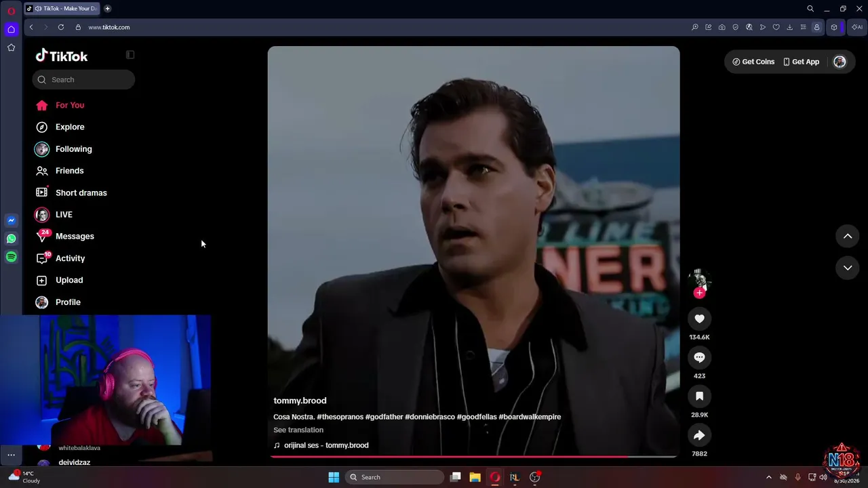Screen dimensions: 868x488
Task: Focus the TikTok Search field
Action: pos(83,79)
